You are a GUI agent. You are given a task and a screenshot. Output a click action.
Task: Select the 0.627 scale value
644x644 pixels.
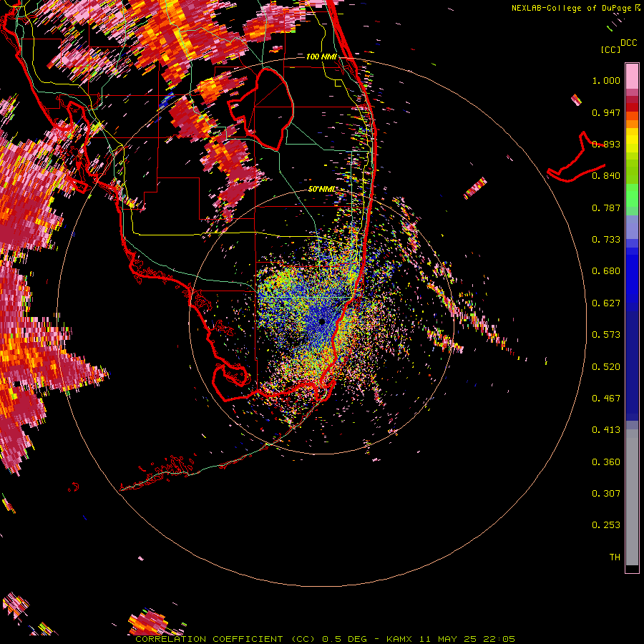click(x=606, y=303)
